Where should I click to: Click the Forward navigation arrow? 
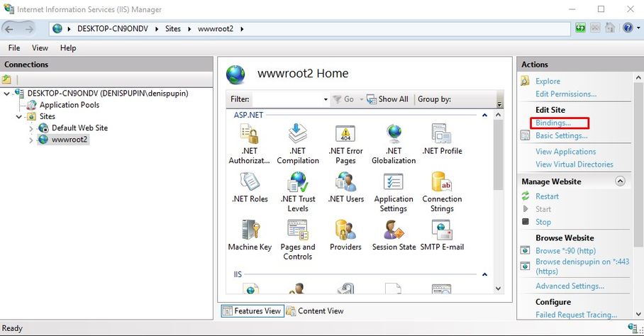29,29
